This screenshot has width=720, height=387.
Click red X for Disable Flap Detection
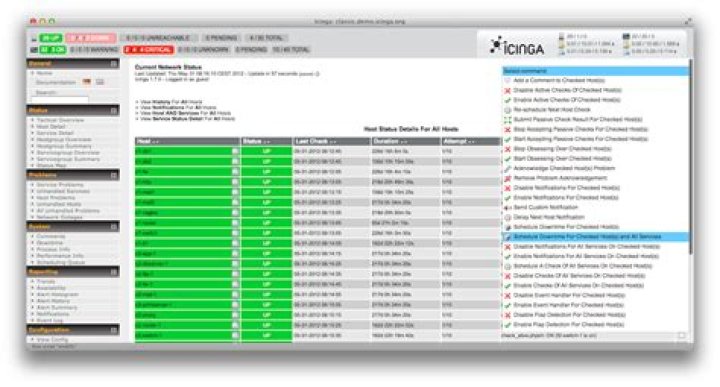coord(507,315)
